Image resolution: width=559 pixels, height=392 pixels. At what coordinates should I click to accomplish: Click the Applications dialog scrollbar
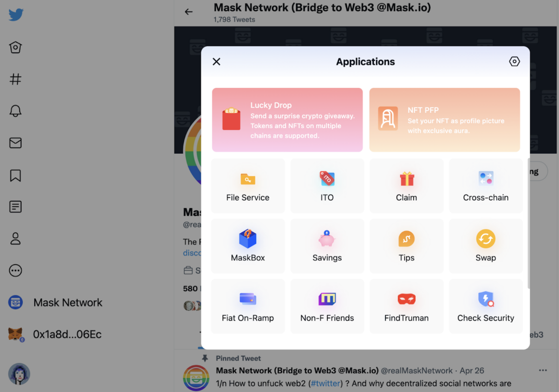tap(528, 223)
